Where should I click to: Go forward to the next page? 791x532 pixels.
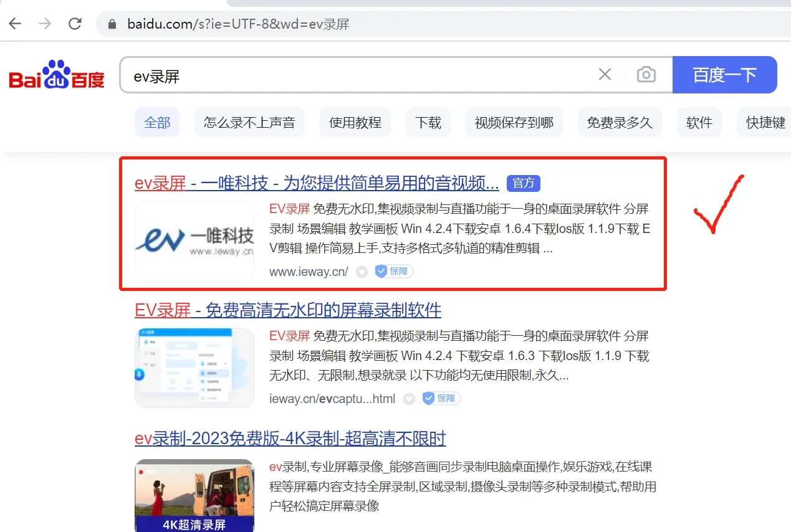point(45,24)
